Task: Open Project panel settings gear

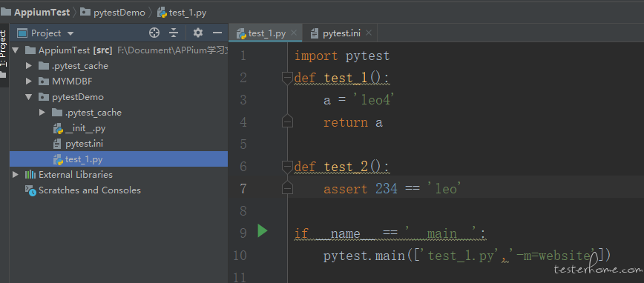Action: [198, 33]
